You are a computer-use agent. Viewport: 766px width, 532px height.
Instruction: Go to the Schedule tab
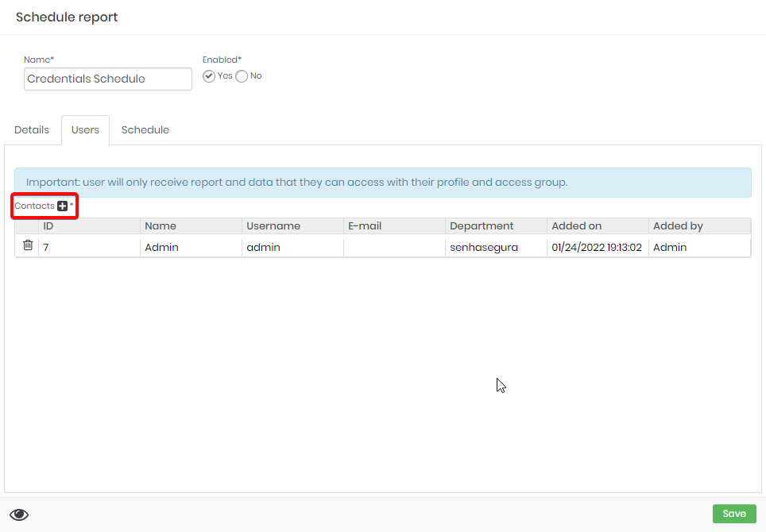click(145, 130)
